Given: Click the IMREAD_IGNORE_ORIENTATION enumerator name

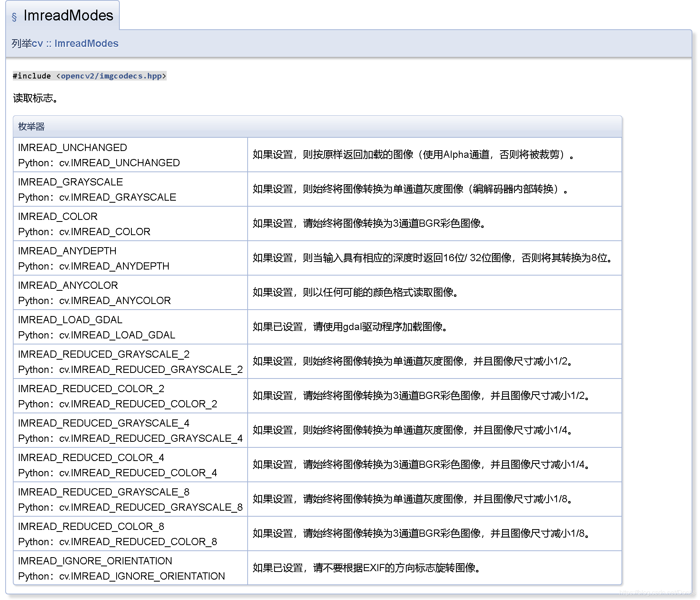Looking at the screenshot, I should tap(95, 561).
